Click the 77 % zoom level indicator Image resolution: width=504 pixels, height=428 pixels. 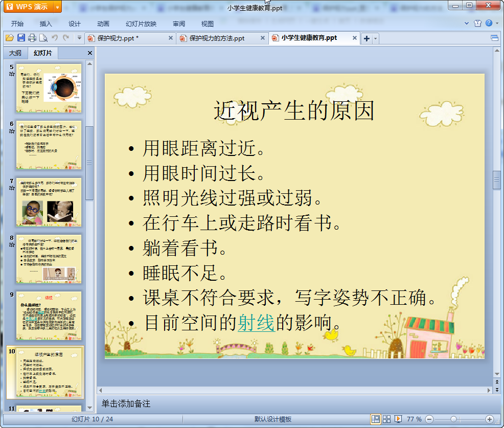(x=414, y=419)
